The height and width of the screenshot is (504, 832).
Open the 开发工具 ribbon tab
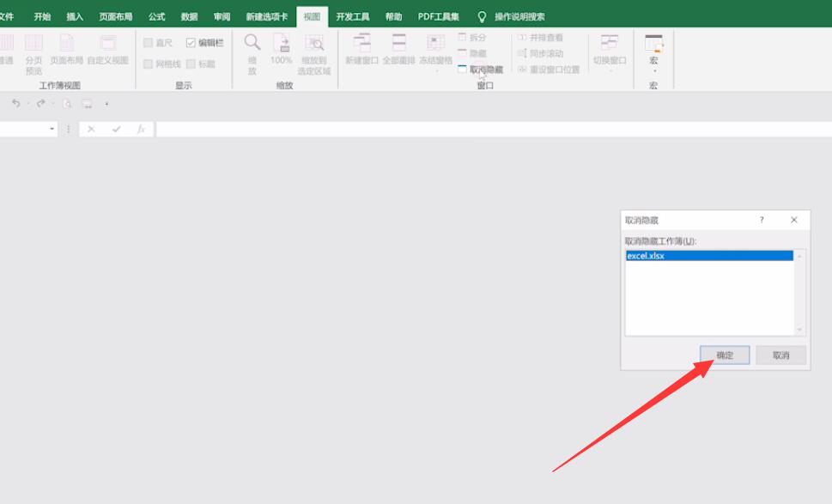(x=352, y=17)
